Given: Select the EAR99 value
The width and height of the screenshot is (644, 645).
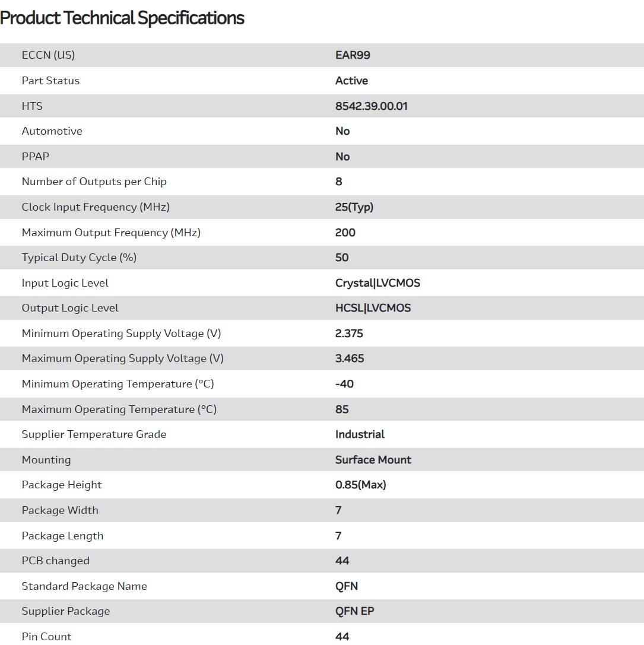Looking at the screenshot, I should [x=353, y=55].
